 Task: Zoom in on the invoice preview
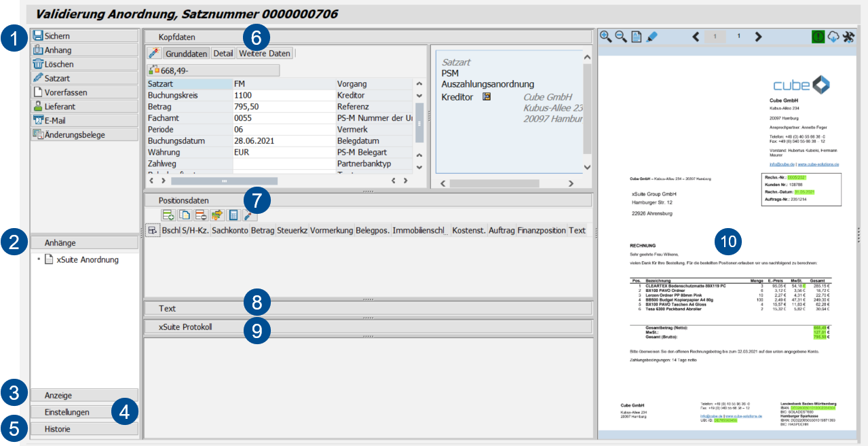[606, 37]
